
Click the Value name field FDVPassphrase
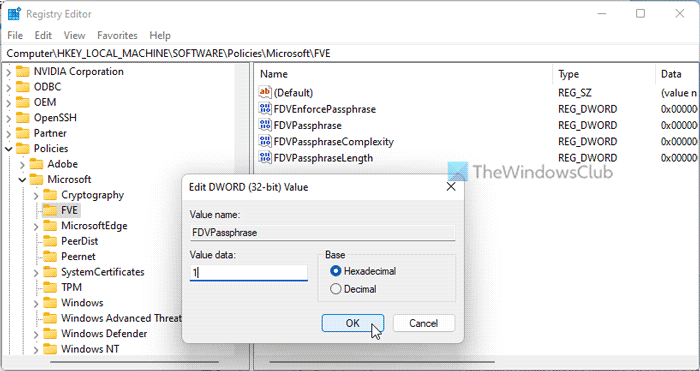322,233
